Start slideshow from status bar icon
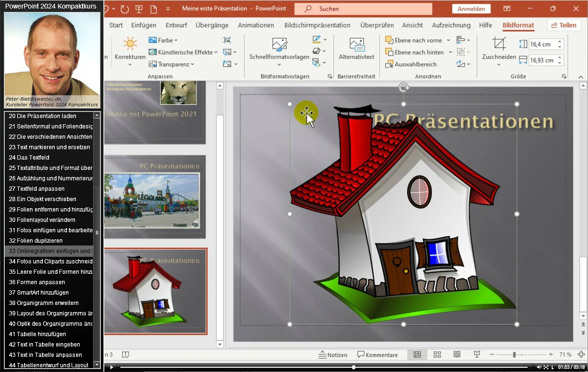 477,355
